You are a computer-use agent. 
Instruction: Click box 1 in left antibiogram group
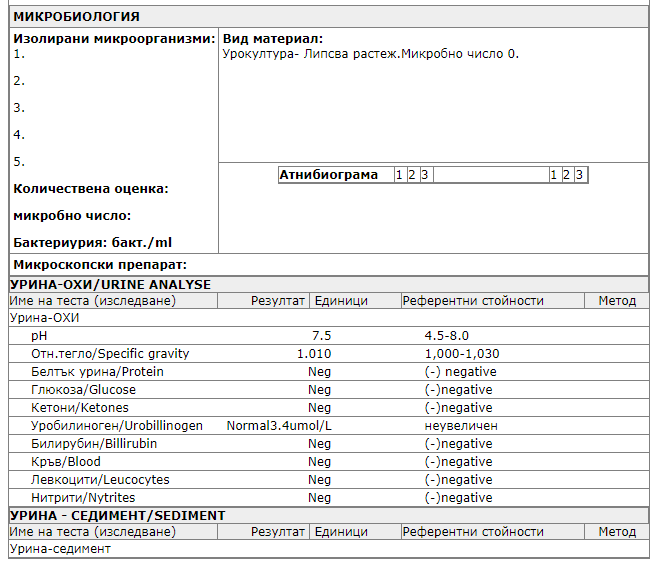399,175
